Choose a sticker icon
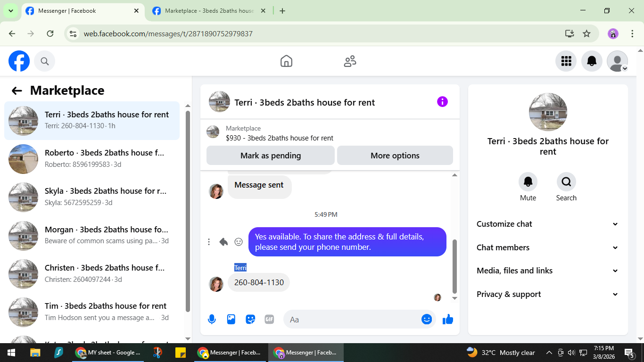The height and width of the screenshot is (362, 644). pos(250,320)
